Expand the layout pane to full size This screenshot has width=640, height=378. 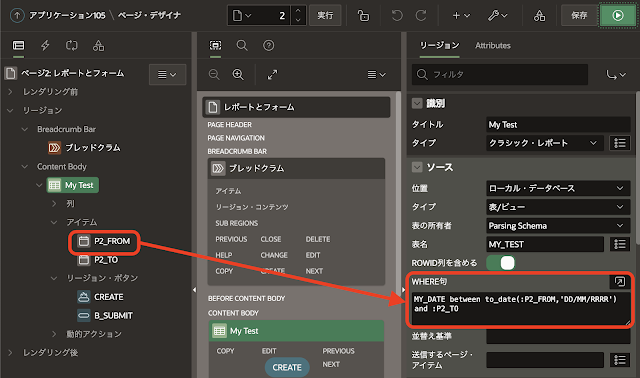pyautogui.click(x=272, y=75)
